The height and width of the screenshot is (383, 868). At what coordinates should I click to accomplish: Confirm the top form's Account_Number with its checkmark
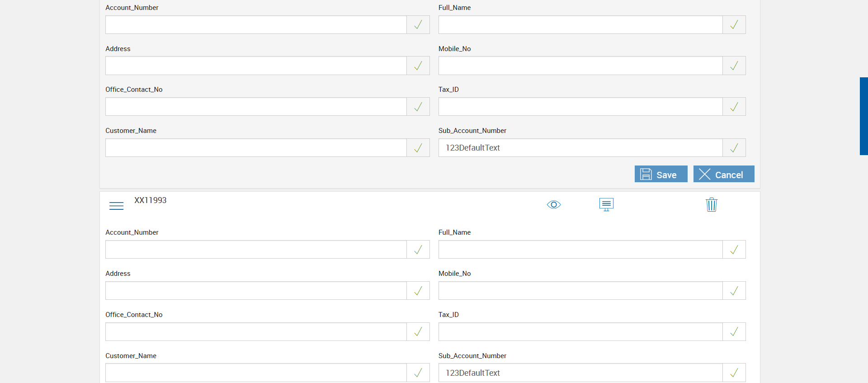418,25
